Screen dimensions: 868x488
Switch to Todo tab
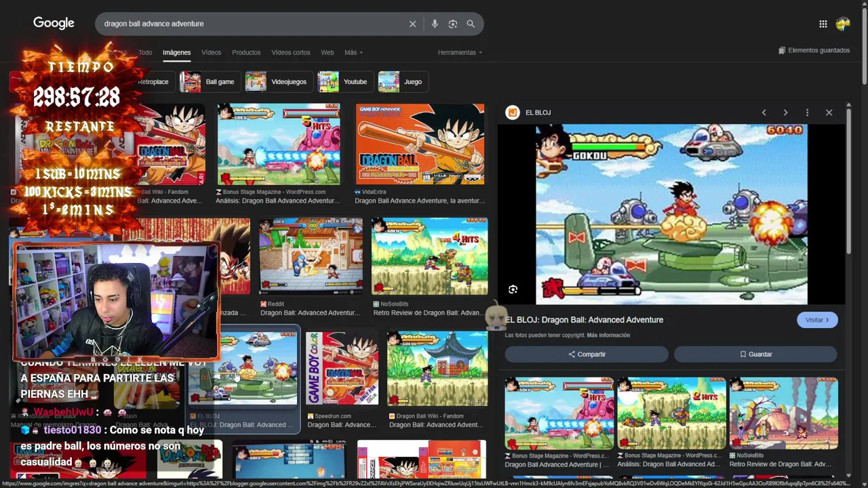tap(145, 52)
